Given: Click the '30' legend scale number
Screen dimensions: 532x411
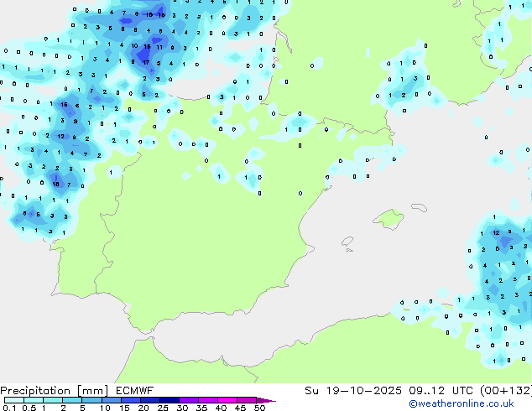Looking at the screenshot, I should pos(182,408).
